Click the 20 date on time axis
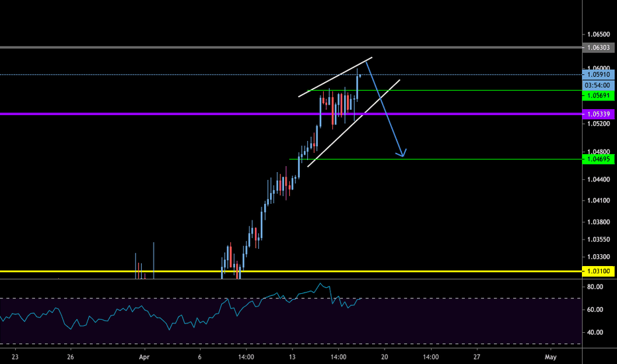Screen dimensions: 617x364 coord(385,357)
